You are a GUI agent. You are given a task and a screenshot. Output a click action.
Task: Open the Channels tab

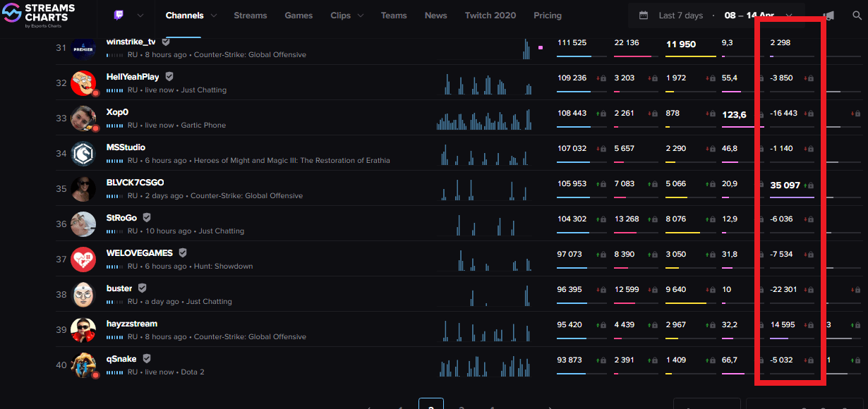tap(184, 16)
